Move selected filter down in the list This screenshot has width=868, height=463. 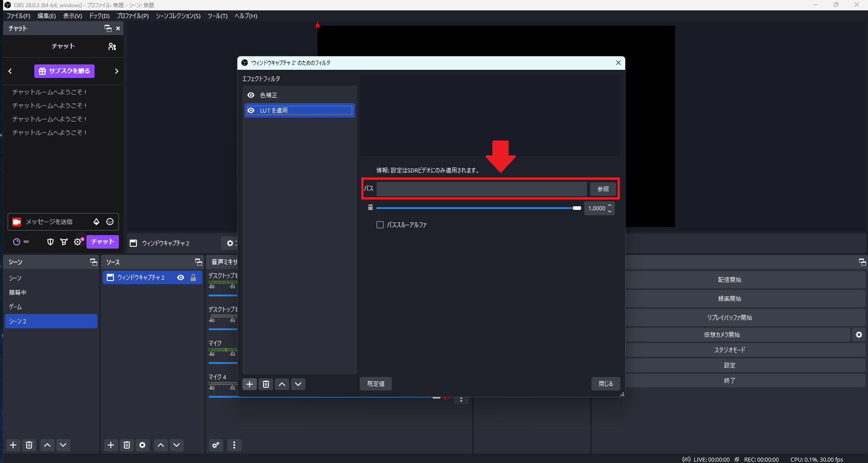(x=298, y=384)
